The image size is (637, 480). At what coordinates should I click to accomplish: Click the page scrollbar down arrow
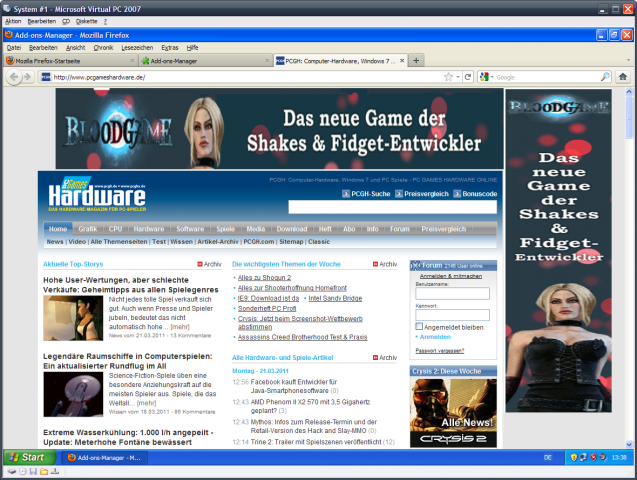pos(629,444)
